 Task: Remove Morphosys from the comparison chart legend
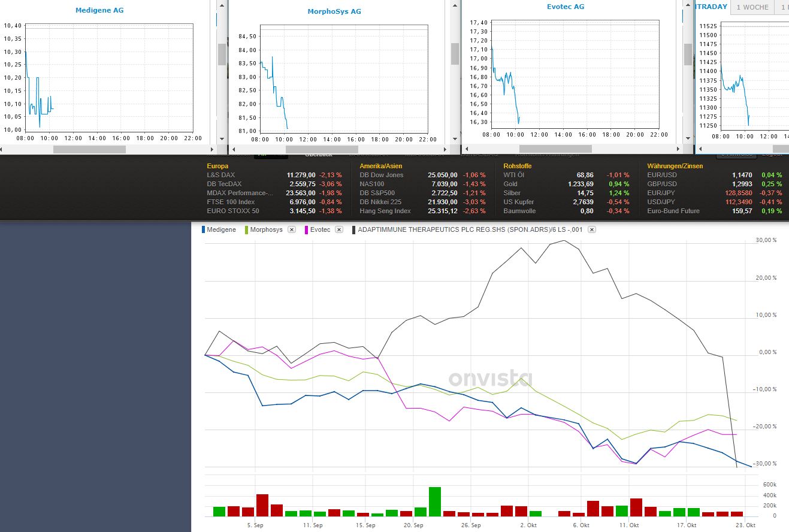tap(291, 229)
